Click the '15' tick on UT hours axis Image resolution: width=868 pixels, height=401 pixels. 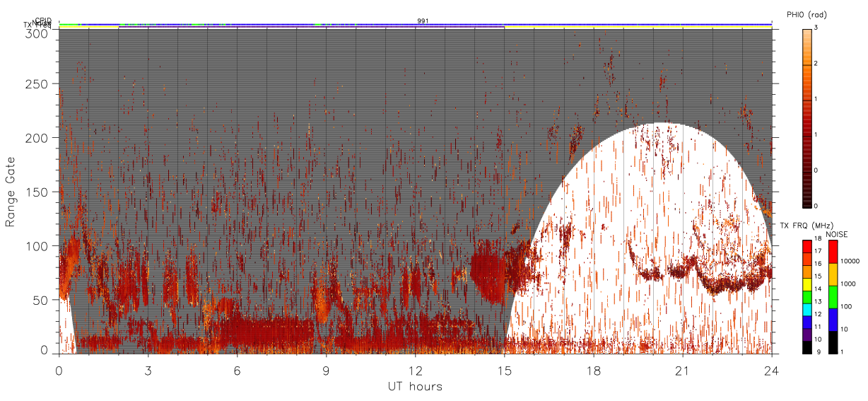504,371
